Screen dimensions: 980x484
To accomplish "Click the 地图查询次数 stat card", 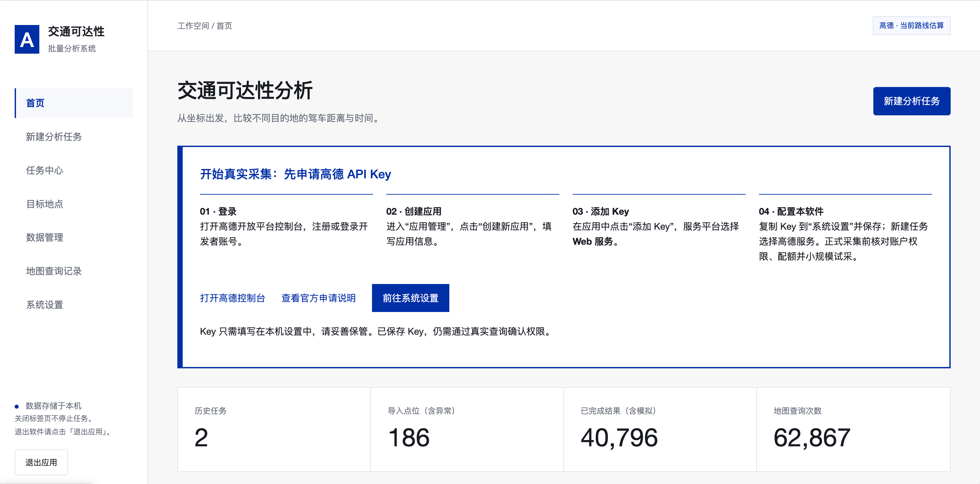I will coord(853,430).
